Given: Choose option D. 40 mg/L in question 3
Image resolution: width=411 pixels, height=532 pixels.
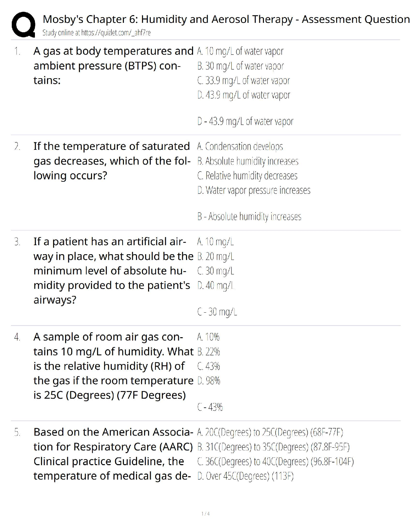Looking at the screenshot, I should tap(216, 286).
